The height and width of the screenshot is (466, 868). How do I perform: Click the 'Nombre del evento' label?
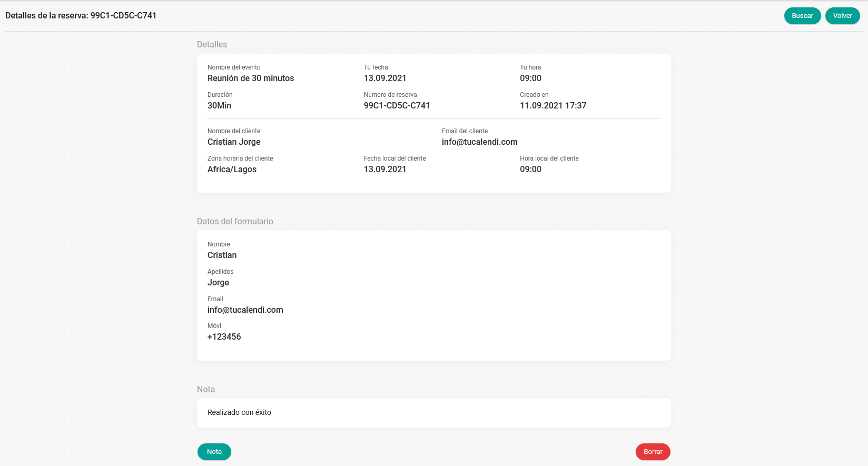tap(234, 67)
